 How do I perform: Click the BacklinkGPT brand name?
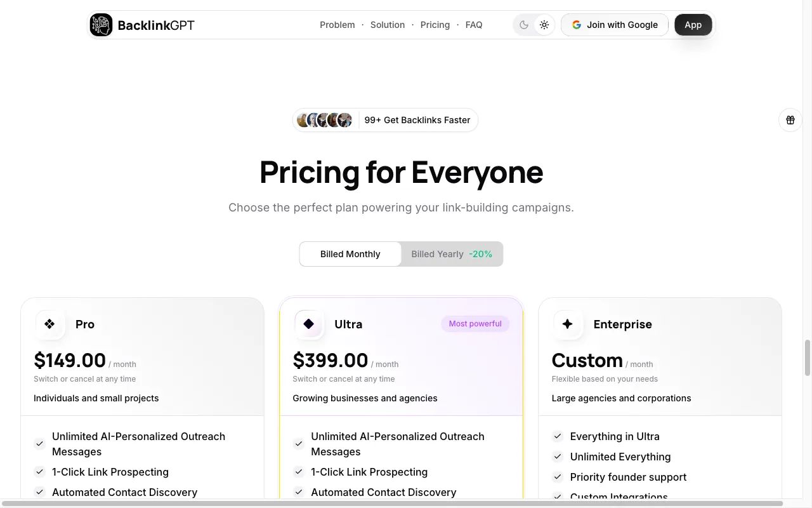tap(156, 25)
